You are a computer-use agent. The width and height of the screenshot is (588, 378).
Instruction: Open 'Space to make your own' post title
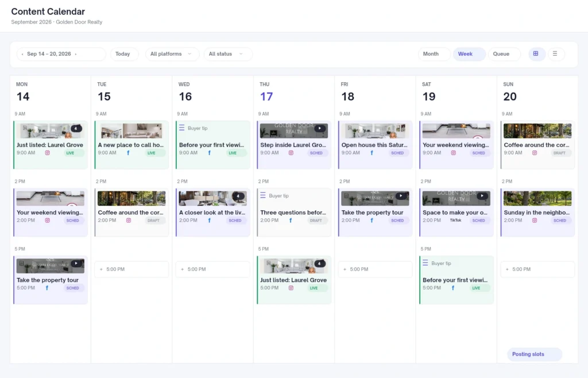(x=455, y=212)
